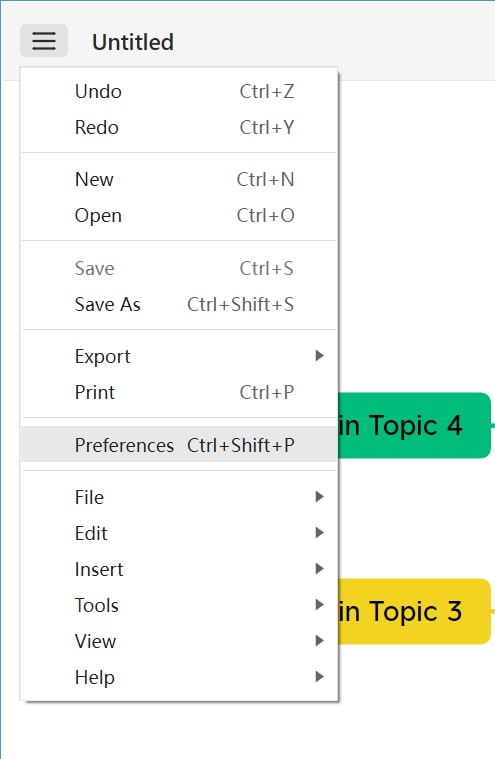This screenshot has height=759, width=495.
Task: Select the yellow Main Topic 3 node
Action: pos(414,611)
